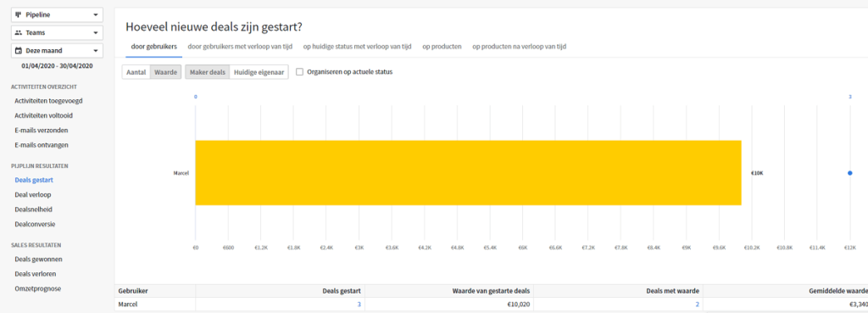Click the yellow Marcel bar in chart
Screen dimensions: 868x313
(x=468, y=173)
